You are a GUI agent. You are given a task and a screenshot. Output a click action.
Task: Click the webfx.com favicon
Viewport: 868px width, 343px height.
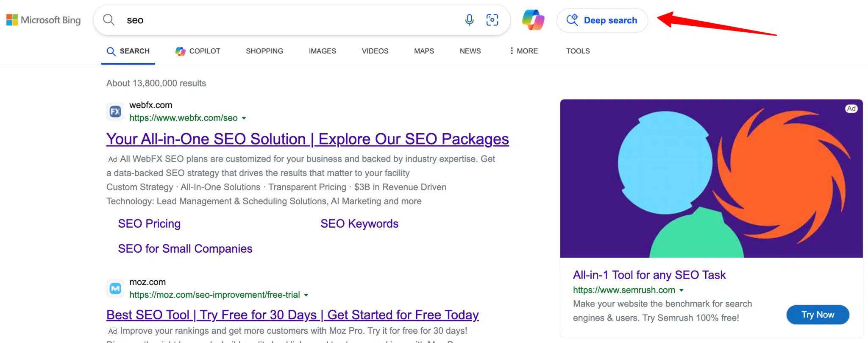click(115, 111)
